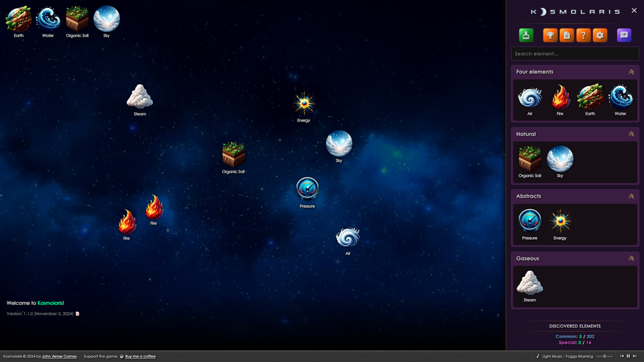Collapse the Gaseous section
Viewport: 644px width, 362px height.
[632, 258]
